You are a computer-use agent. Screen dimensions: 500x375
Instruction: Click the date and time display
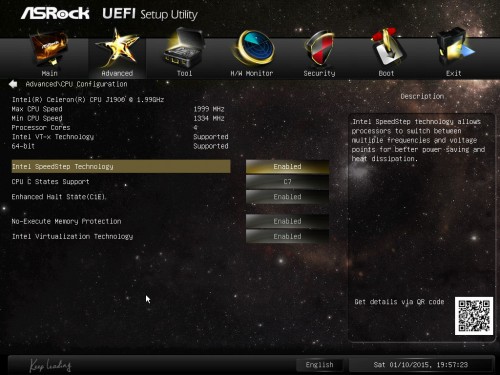pyautogui.click(x=421, y=365)
